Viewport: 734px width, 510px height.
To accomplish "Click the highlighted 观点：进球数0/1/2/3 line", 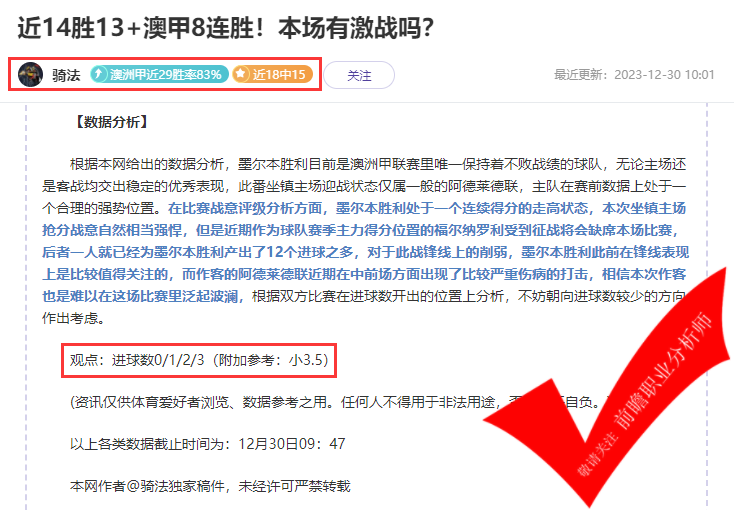I will click(199, 360).
